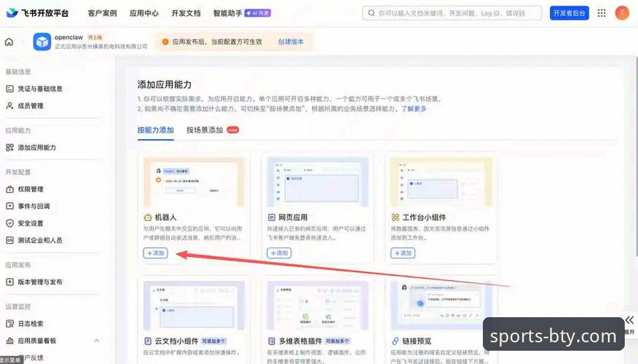The height and width of the screenshot is (364, 638).
Task: Expand the right panel with double-chevron
Action: pos(630,320)
